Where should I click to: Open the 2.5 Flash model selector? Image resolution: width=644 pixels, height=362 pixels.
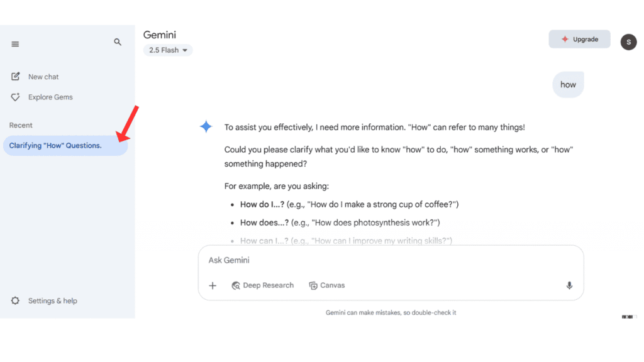coord(167,50)
